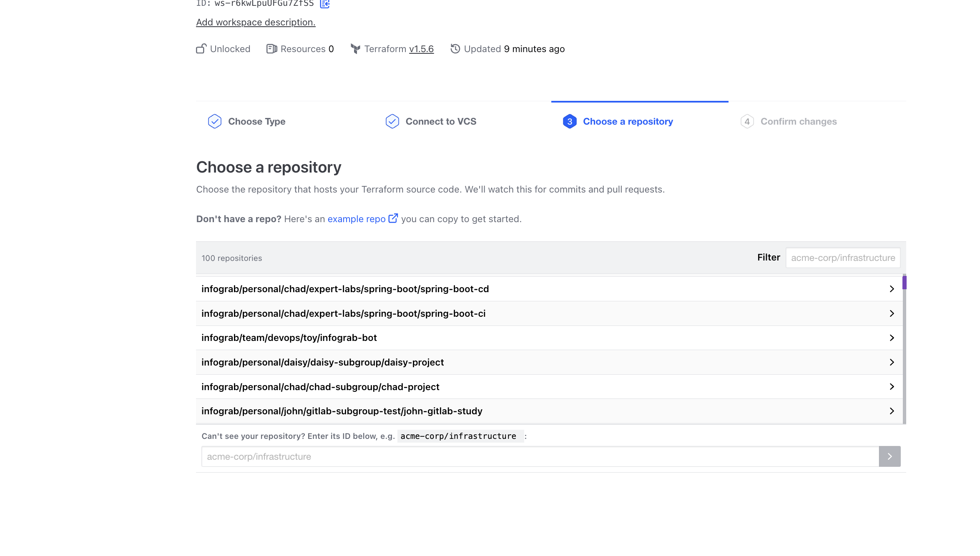Open spring-boot-cd repository chevron
The width and height of the screenshot is (980, 556).
point(892,289)
